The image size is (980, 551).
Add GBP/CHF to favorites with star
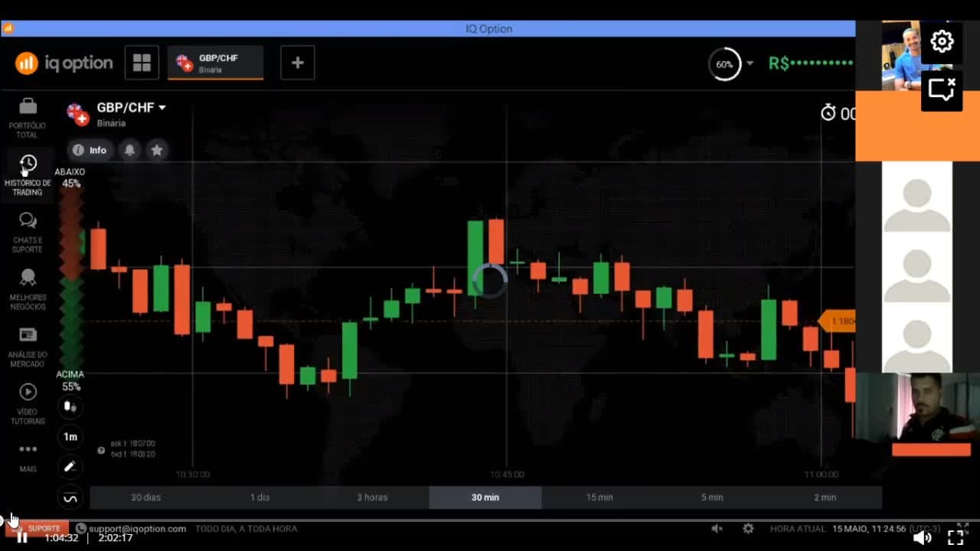point(157,150)
